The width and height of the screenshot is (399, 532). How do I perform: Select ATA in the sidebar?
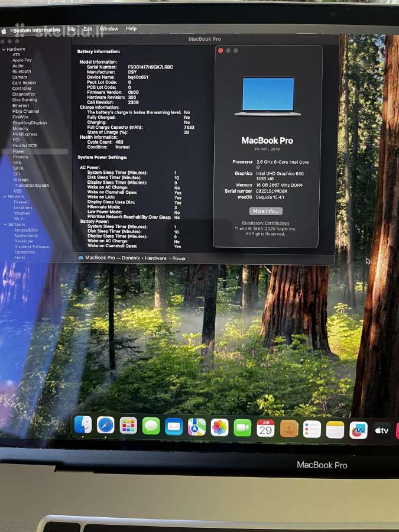[x=17, y=54]
